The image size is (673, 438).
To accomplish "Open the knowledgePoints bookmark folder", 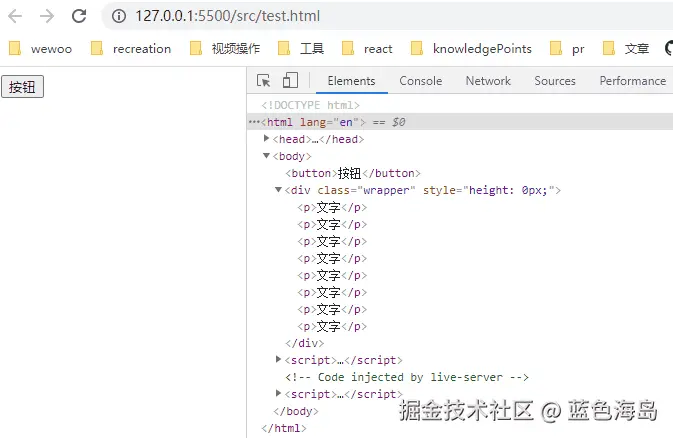I will coord(471,49).
